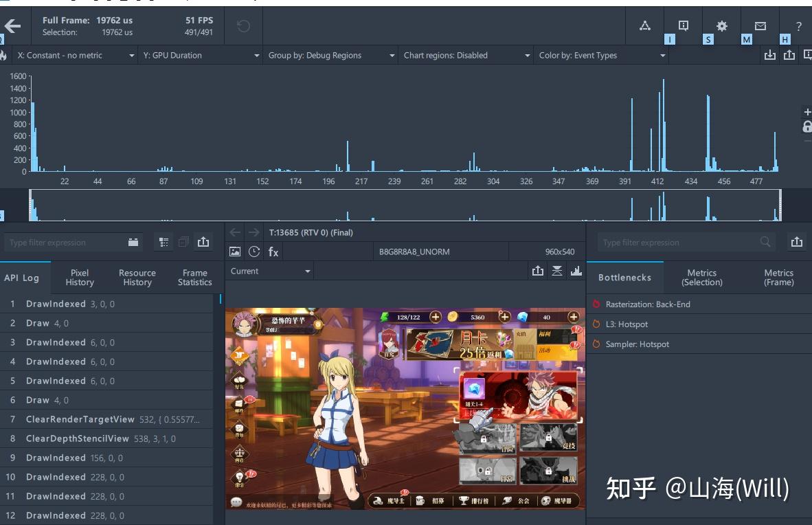812x525 pixels.
Task: Open the Color by: Event Types dropdown
Action: click(601, 56)
